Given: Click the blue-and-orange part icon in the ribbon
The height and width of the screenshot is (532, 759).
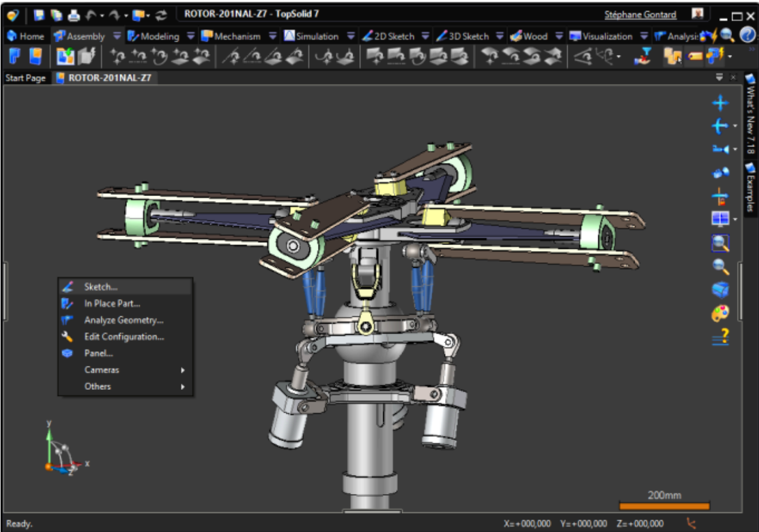Looking at the screenshot, I should click(x=36, y=57).
